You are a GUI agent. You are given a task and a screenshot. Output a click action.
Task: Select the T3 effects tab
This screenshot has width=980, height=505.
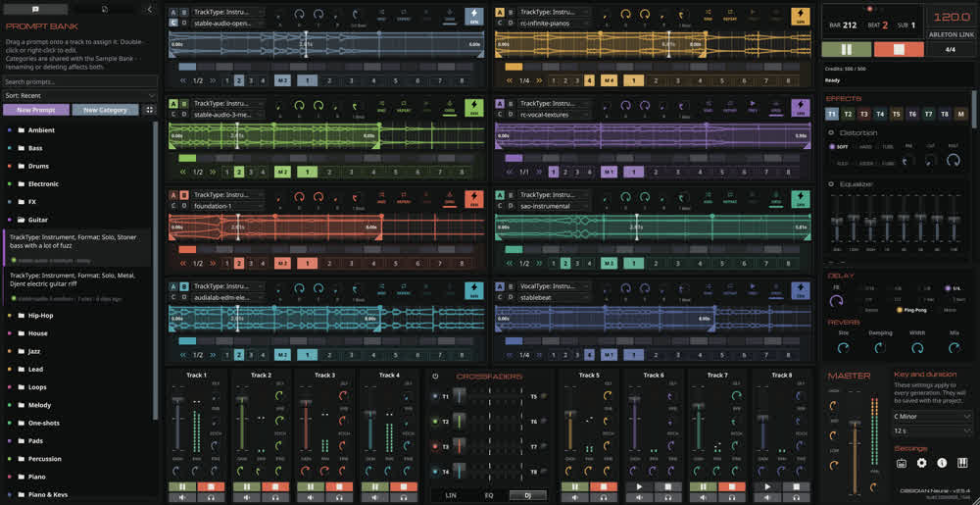tap(864, 114)
